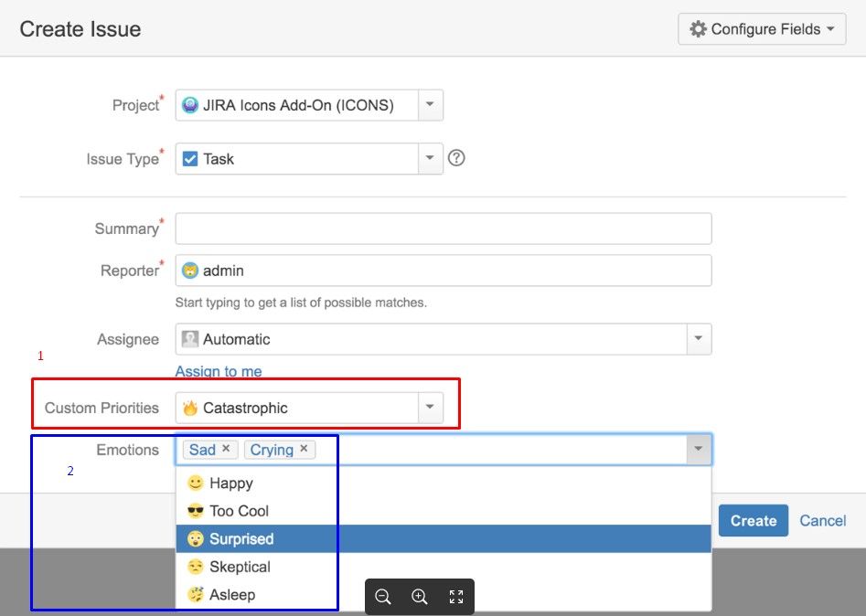
Task: Pick the Asleep emotion option
Action: 444,594
